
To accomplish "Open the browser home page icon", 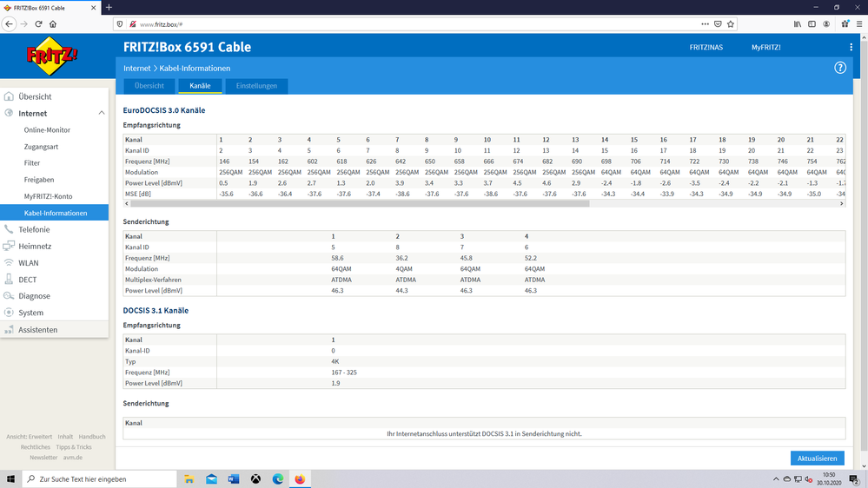I will click(x=53, y=23).
